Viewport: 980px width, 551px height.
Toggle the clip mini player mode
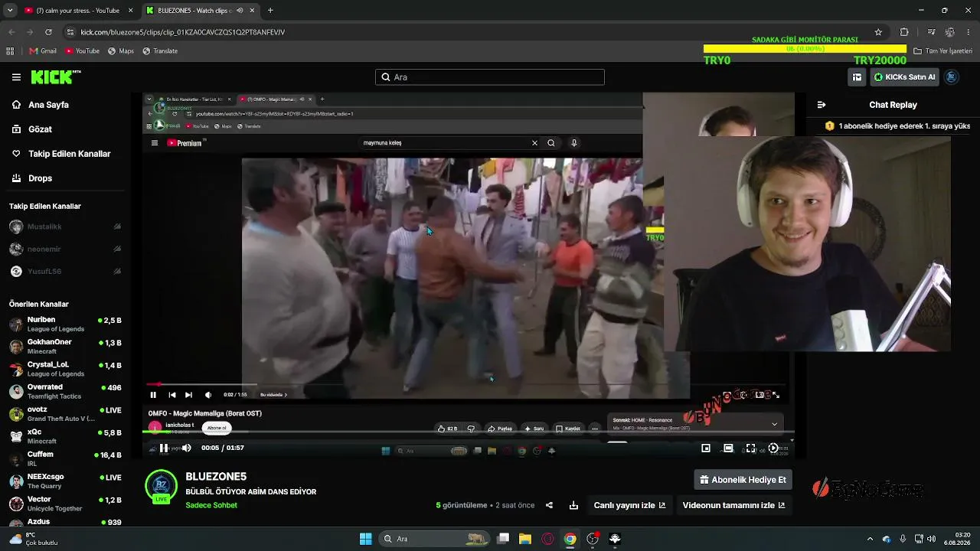click(x=706, y=448)
